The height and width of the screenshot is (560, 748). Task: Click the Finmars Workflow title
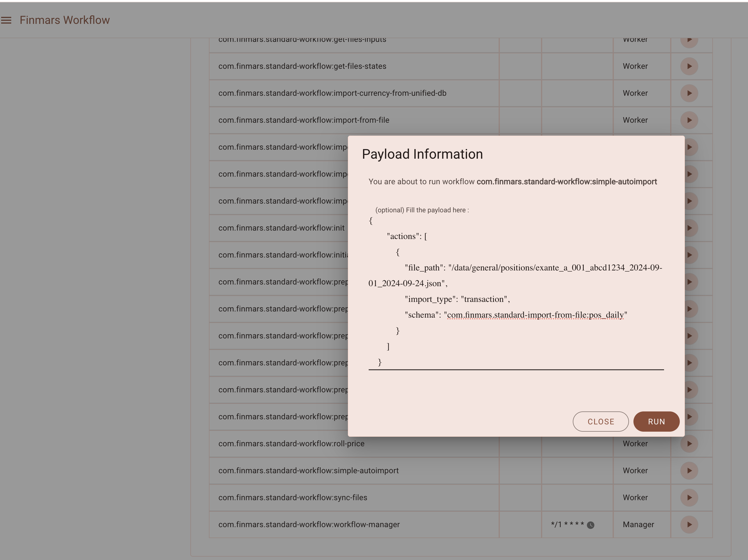(x=65, y=20)
